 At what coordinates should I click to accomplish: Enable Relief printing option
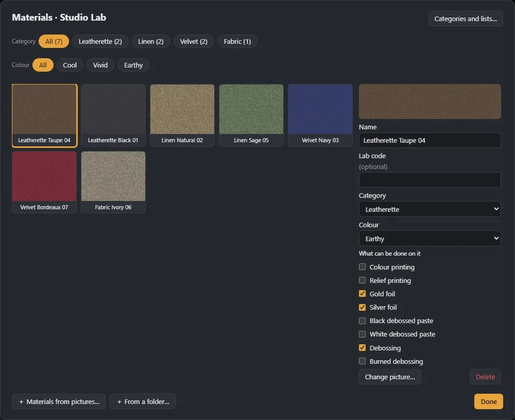[x=362, y=280]
